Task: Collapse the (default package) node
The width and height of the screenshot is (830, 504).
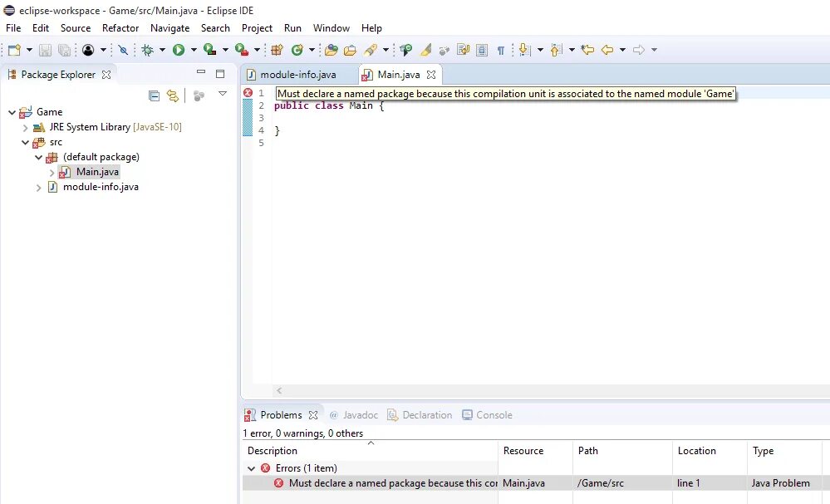Action: pyautogui.click(x=38, y=157)
